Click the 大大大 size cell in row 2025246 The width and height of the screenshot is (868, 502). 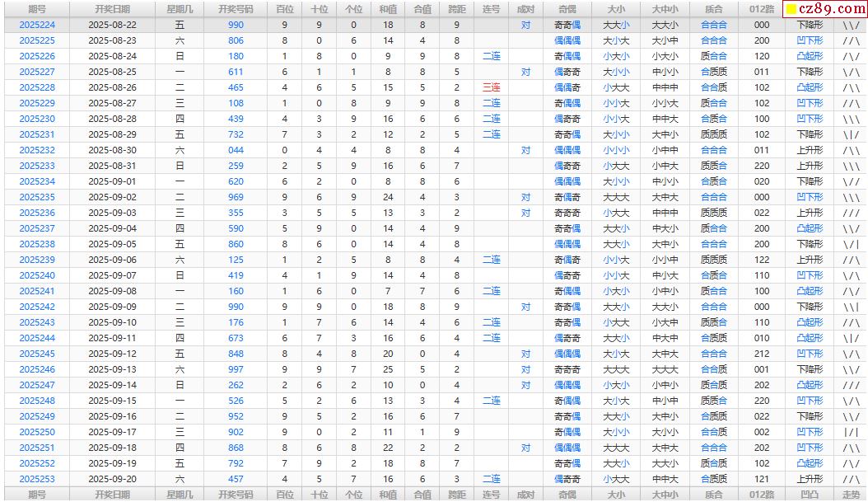click(x=616, y=369)
